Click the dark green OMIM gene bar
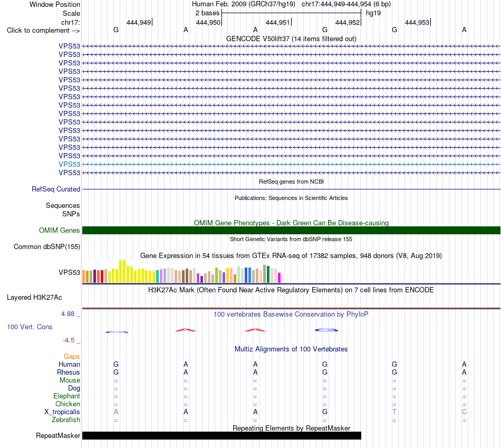The height and width of the screenshot is (448, 501). tap(291, 230)
